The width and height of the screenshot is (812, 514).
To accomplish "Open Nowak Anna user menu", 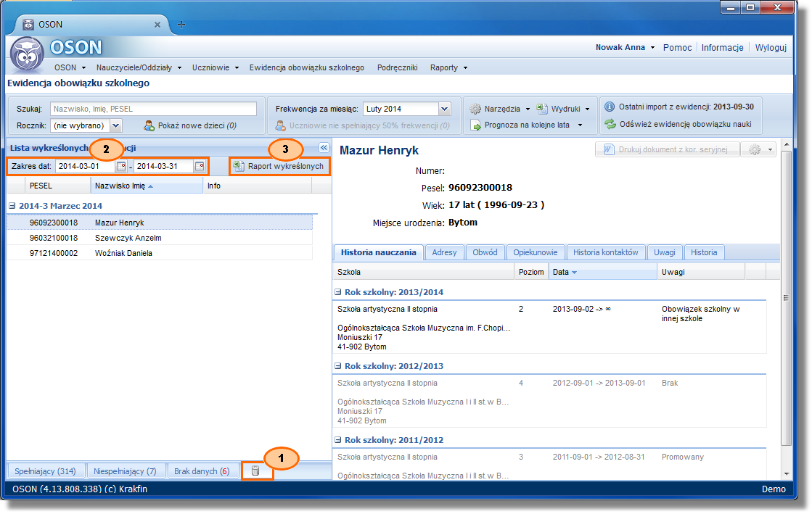I will point(625,47).
